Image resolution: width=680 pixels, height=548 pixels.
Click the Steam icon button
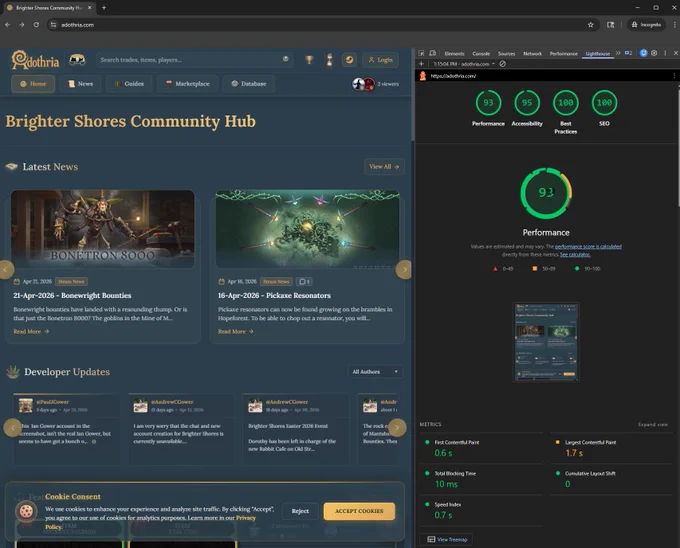point(349,60)
